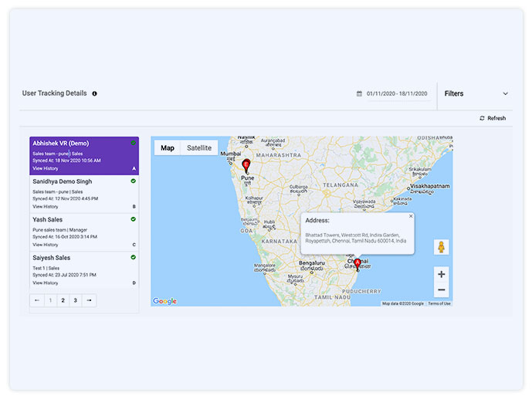Click the red map marker A at Chennai

pyautogui.click(x=357, y=264)
